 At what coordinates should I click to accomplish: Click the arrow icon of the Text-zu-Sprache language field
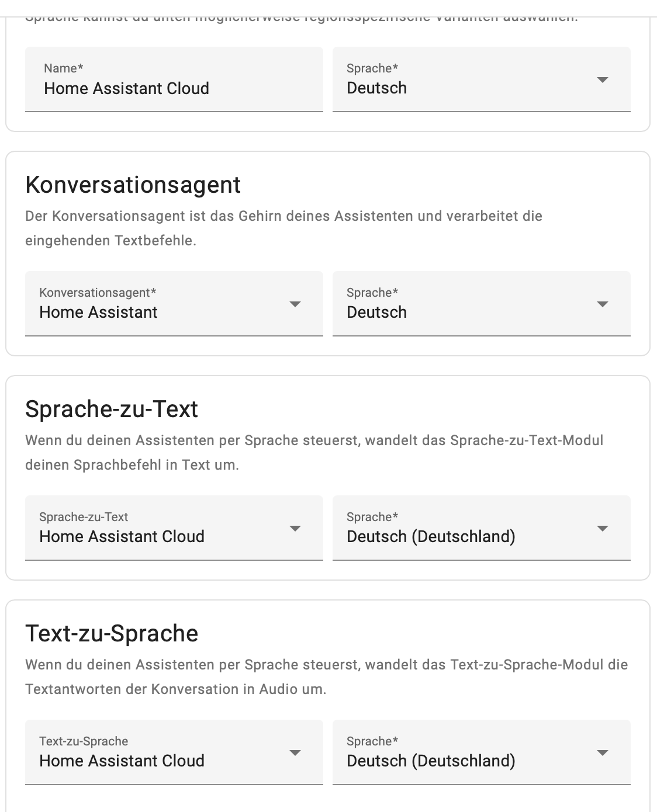603,752
